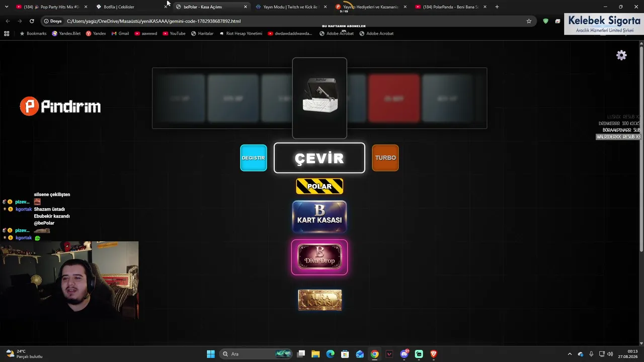Viewport: 644px width, 362px height.
Task: Click the blue DEGISTIR button
Action: (254, 158)
